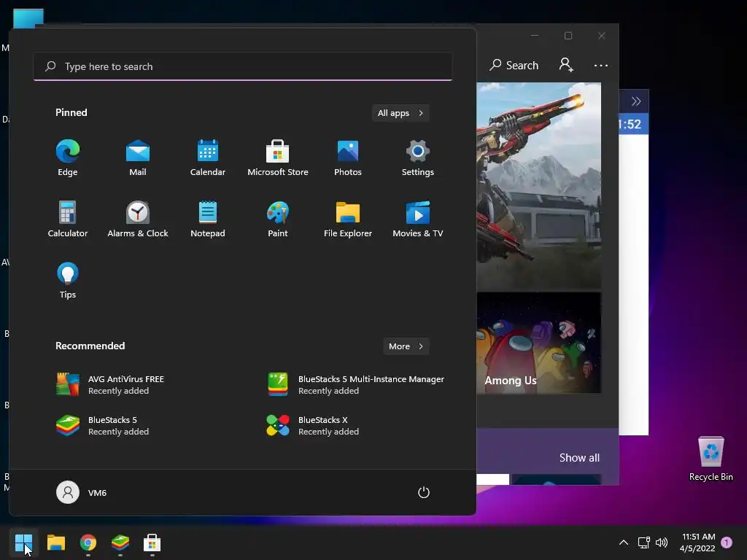Open the three-dots menu in Store
This screenshot has width=747, height=560.
[x=601, y=65]
